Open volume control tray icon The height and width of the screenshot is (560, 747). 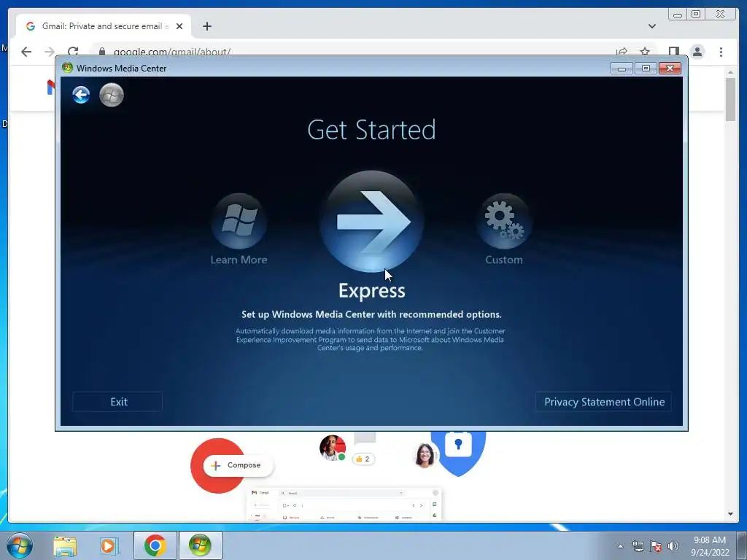coord(673,546)
